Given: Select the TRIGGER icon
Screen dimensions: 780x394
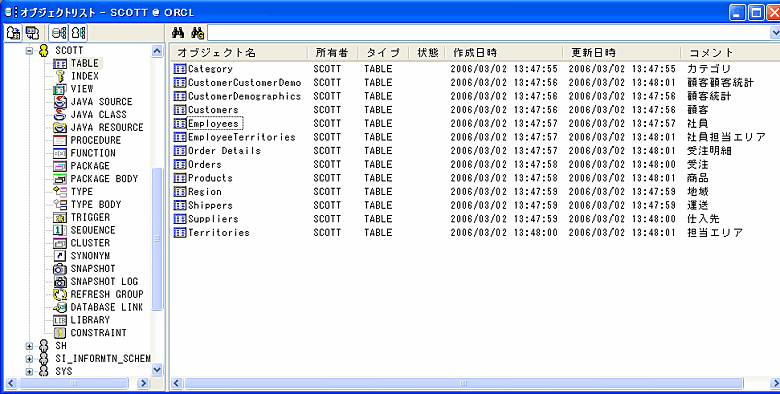Looking at the screenshot, I should [60, 217].
